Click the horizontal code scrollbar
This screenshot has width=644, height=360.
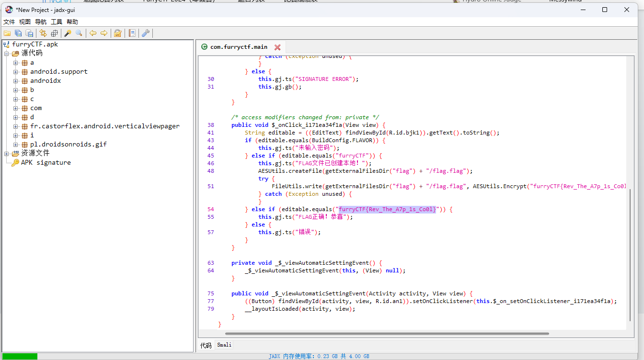387,333
